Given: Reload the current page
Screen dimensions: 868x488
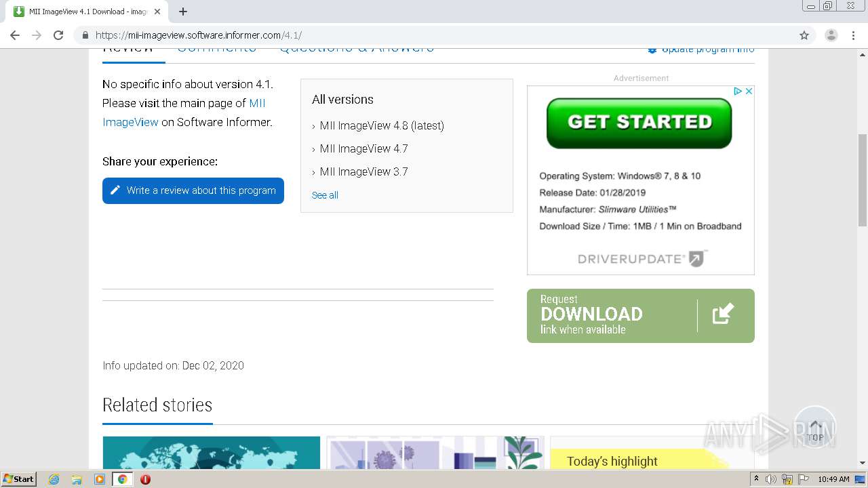Looking at the screenshot, I should point(58,35).
